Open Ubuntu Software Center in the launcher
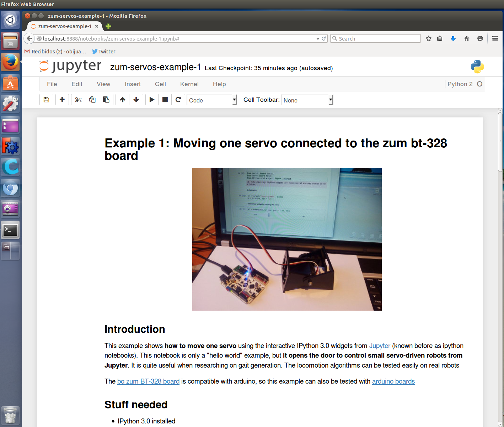Image resolution: width=504 pixels, height=427 pixels. pyautogui.click(x=10, y=83)
